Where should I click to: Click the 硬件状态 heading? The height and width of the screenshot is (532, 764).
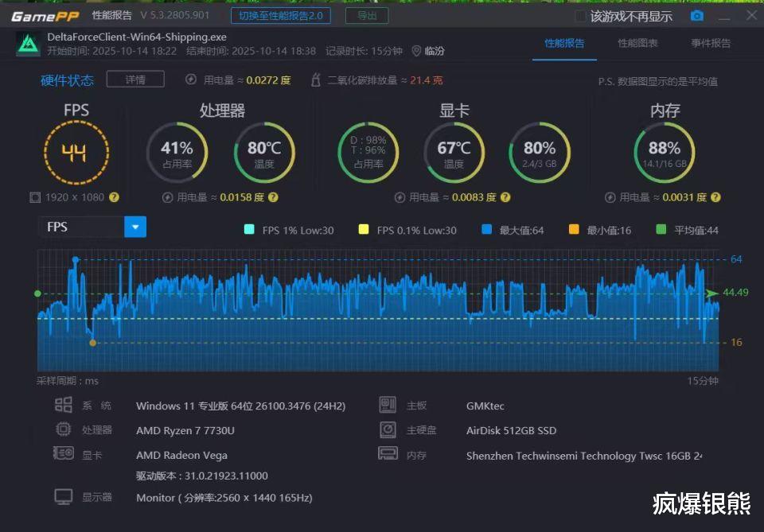(67, 80)
